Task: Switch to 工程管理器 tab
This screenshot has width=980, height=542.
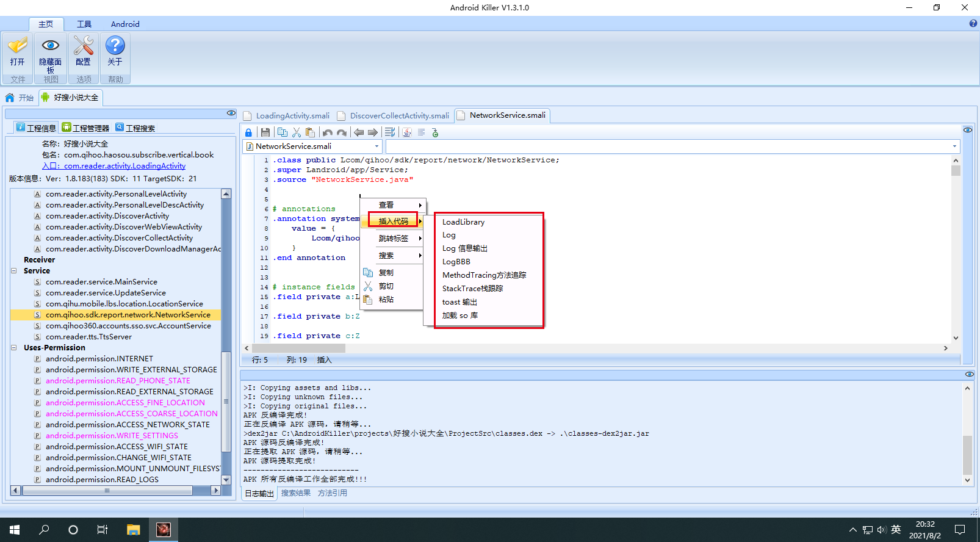Action: pyautogui.click(x=86, y=128)
